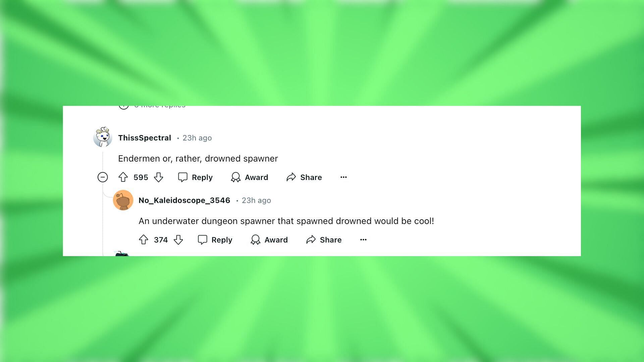644x362 pixels.
Task: Click Reply button on No_Kaleidoscope_3546 comment
Action: (215, 240)
